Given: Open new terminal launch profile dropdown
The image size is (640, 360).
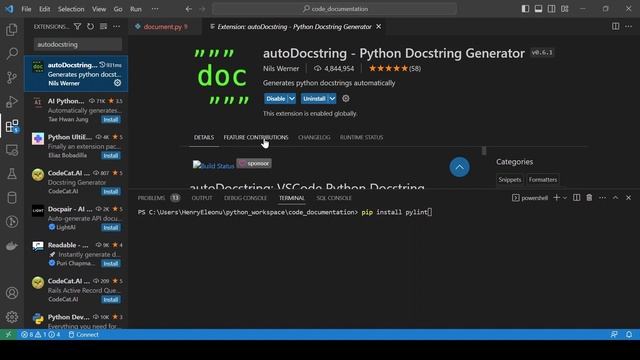Looking at the screenshot, I should (x=565, y=198).
